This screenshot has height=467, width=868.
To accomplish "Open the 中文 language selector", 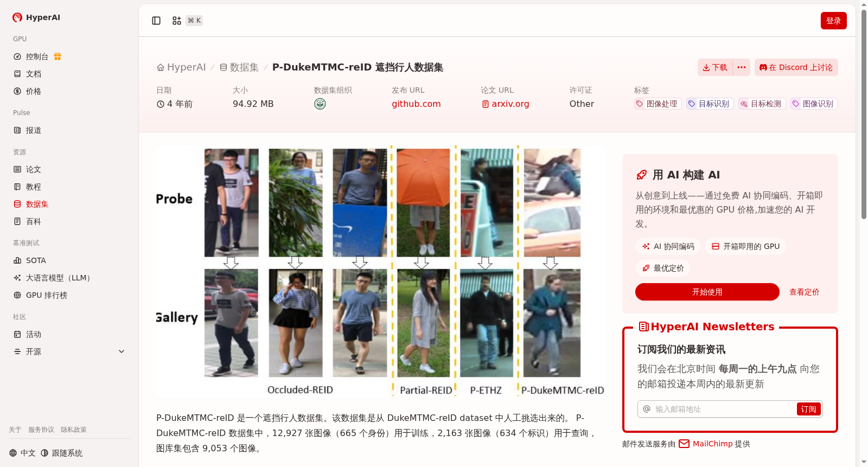I will click(22, 453).
